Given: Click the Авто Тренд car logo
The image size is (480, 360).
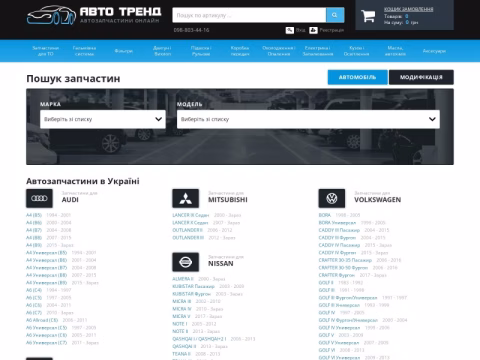Looking at the screenshot, I should [51, 15].
